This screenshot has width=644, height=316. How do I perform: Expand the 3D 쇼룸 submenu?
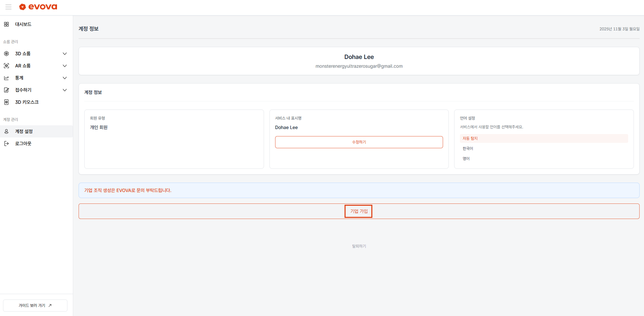pos(65,54)
